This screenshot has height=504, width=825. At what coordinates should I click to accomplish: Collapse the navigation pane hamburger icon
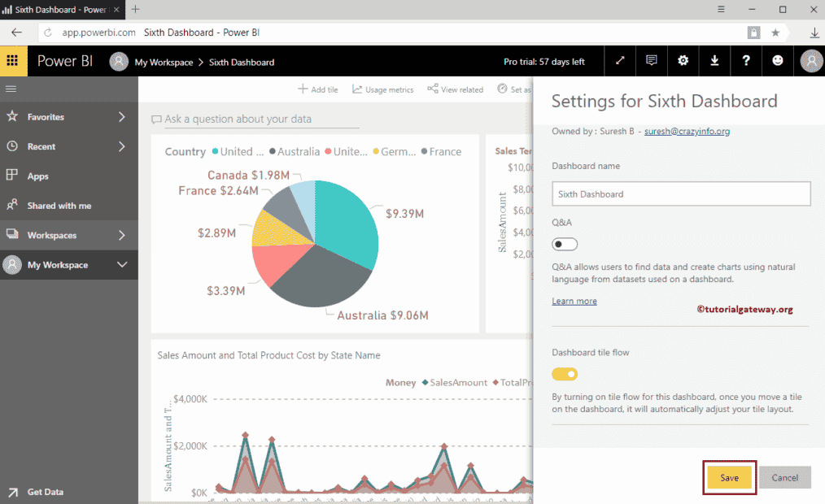click(x=11, y=89)
